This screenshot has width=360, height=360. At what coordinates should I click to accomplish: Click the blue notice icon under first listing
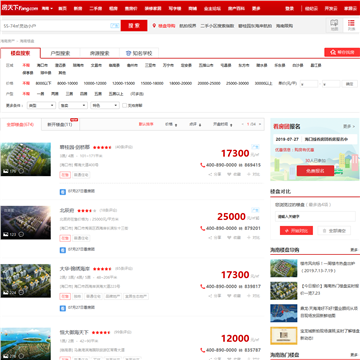(x=63, y=192)
